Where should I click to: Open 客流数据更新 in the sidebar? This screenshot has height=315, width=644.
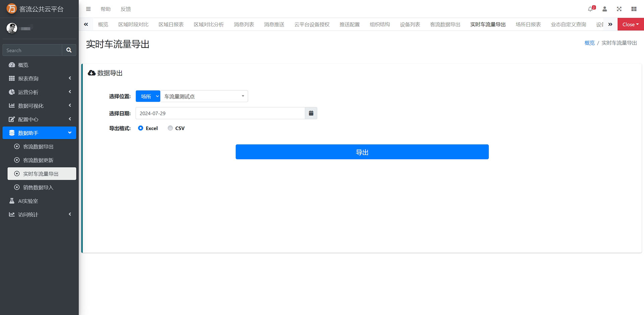tap(42, 160)
